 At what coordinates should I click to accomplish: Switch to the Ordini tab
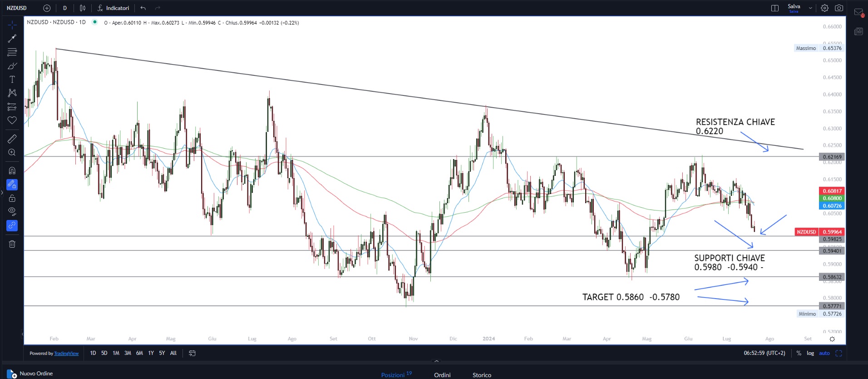(x=442, y=375)
